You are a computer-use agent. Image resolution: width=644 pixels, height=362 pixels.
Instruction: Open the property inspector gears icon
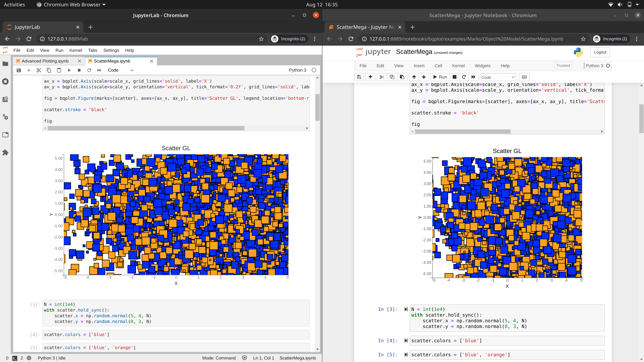point(5,117)
